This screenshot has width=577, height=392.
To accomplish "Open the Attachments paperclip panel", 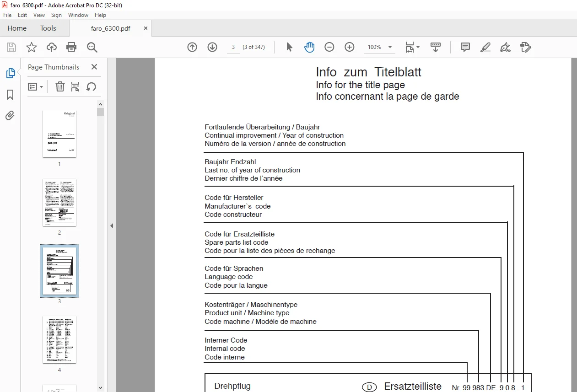I will (x=10, y=116).
